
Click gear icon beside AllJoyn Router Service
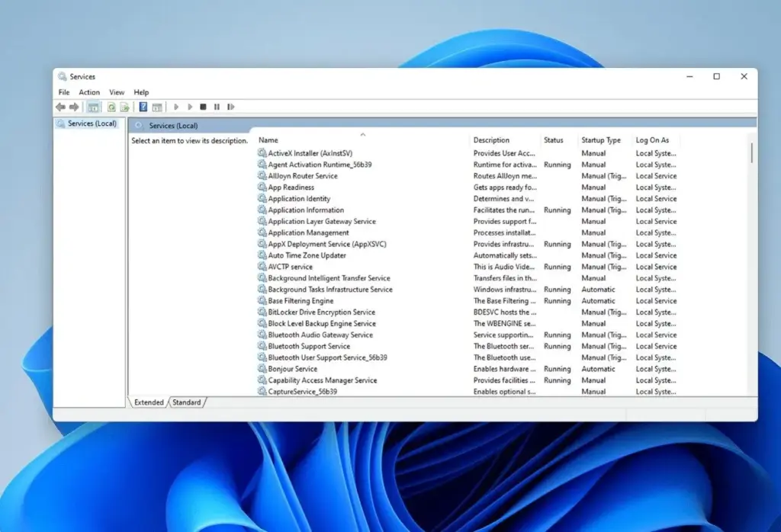(262, 175)
